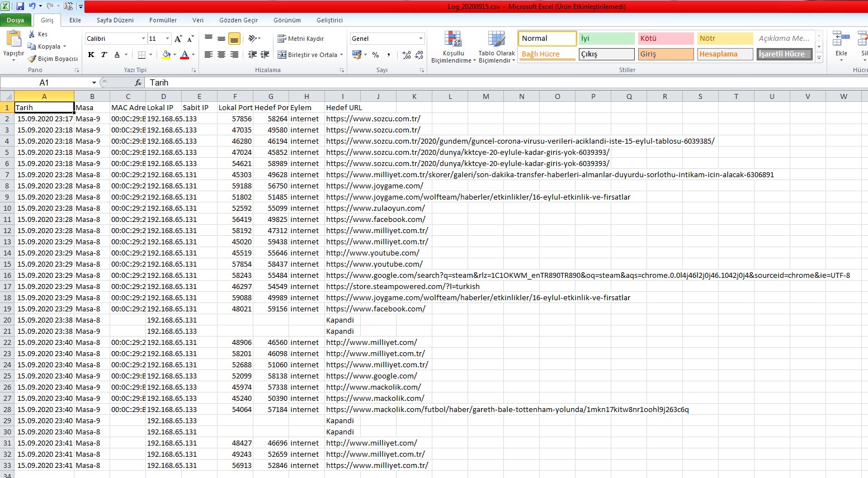Open the Calibri font name dropdown

click(x=143, y=39)
